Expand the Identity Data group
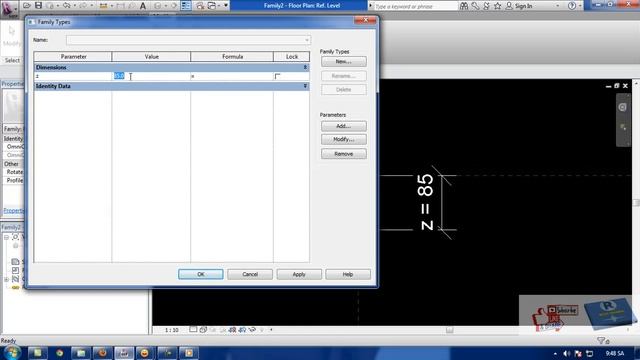Viewport: 640px width, 360px height. point(305,86)
